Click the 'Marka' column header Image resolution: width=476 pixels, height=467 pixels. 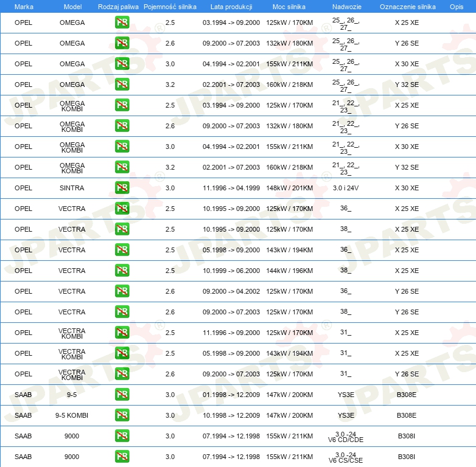[24, 7]
